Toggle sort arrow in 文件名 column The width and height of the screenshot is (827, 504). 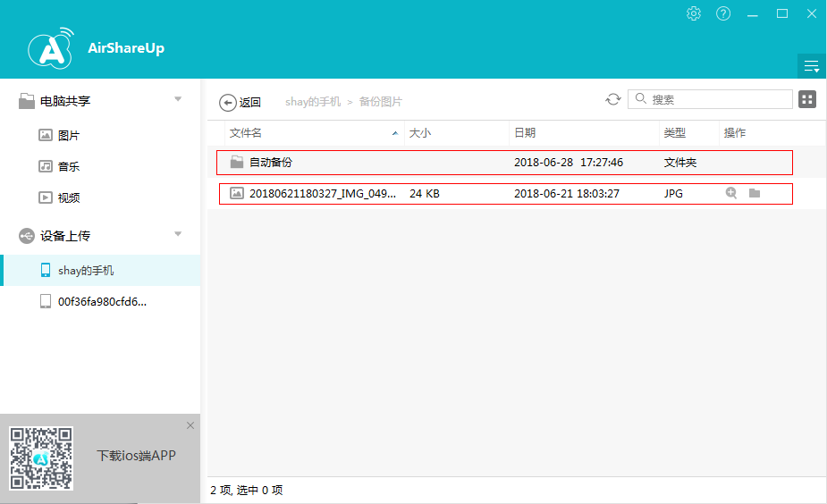[395, 133]
